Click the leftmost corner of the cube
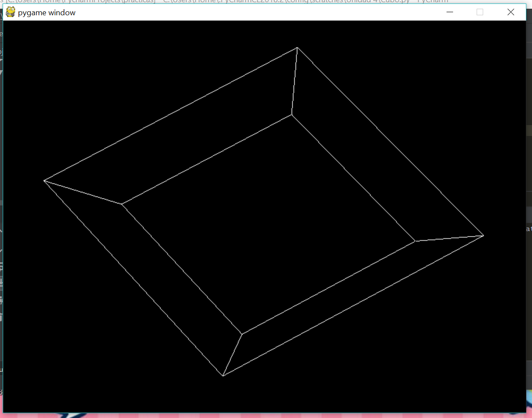Screen dimensions: 532x418 tap(45, 180)
